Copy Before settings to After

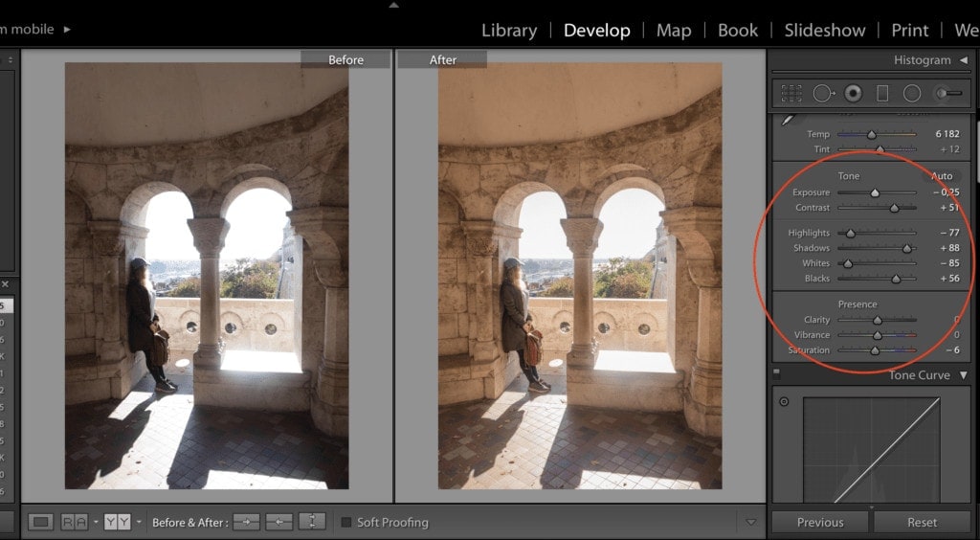(246, 522)
